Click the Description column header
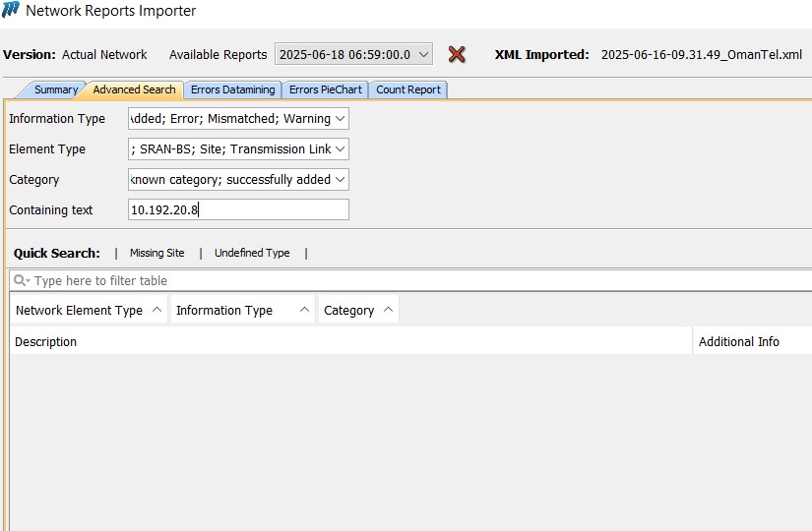The width and height of the screenshot is (812, 531). (x=46, y=342)
